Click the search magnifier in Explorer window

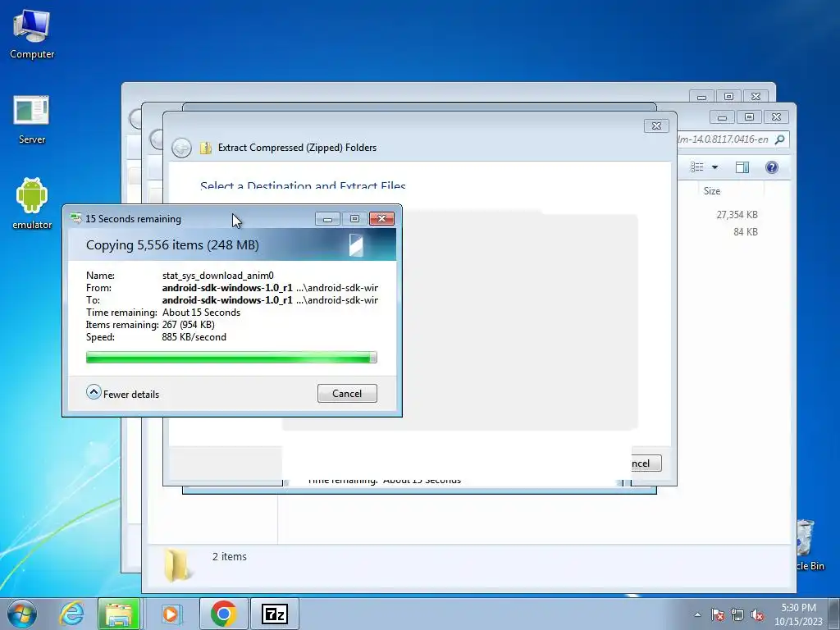click(x=780, y=139)
